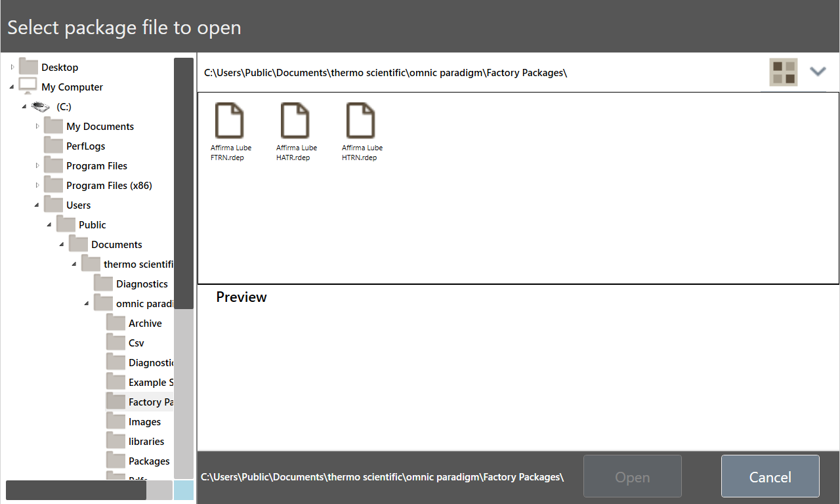Click the My Computer monitor icon
The height and width of the screenshot is (504, 840).
[28, 87]
